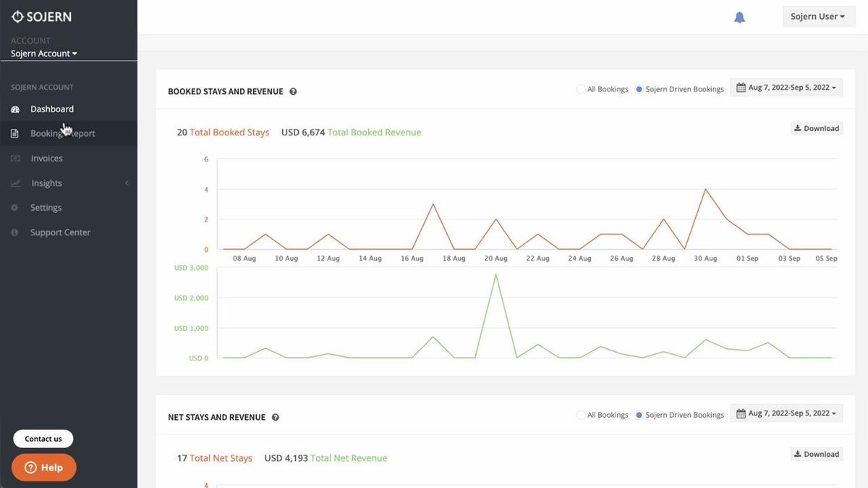The height and width of the screenshot is (488, 868).
Task: Open the Sojern User dropdown menu
Action: pos(818,17)
